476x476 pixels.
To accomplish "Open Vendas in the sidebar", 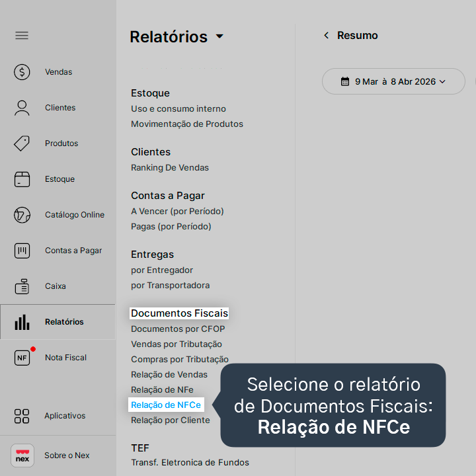I will point(59,72).
